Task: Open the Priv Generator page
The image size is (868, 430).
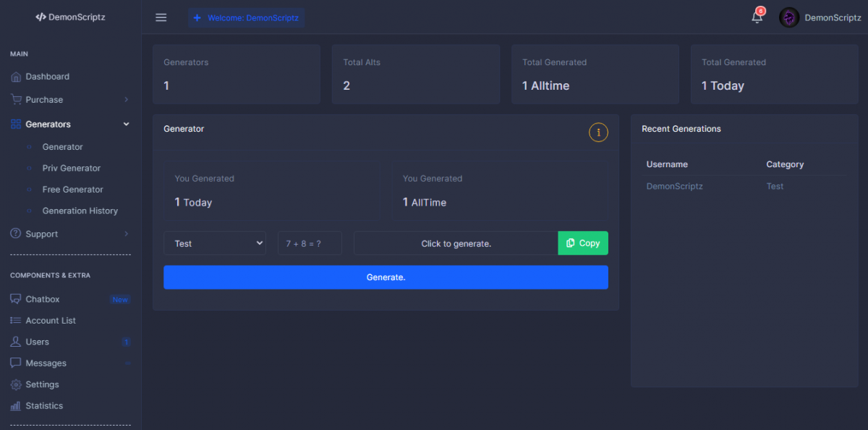Action: pyautogui.click(x=71, y=168)
